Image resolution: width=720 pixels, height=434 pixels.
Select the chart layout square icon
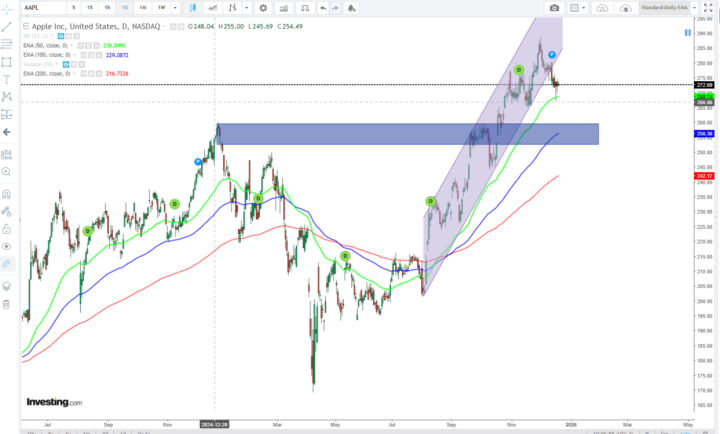click(x=574, y=8)
